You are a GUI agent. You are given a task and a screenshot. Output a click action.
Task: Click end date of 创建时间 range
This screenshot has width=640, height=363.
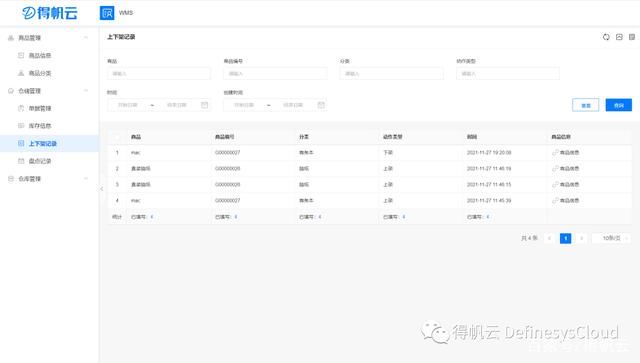point(293,105)
